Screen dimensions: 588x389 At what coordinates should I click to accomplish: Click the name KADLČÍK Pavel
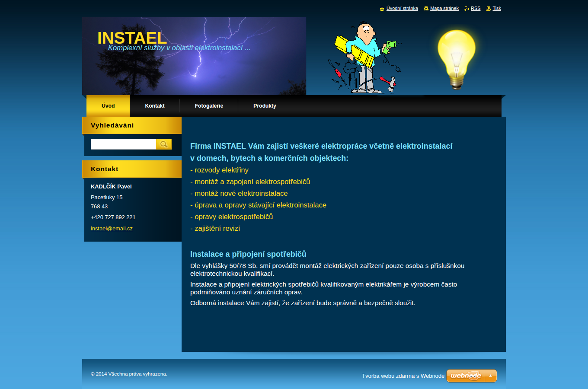[x=111, y=187]
